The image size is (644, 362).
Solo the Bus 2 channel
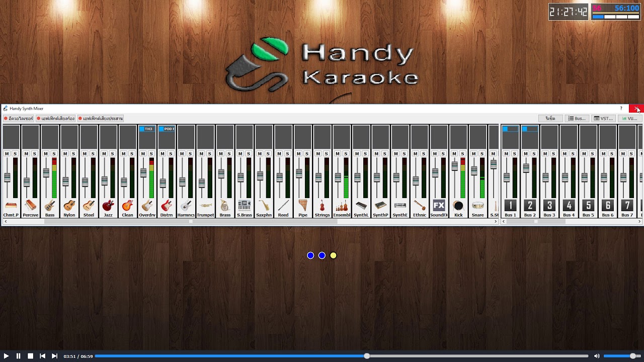coord(534,153)
